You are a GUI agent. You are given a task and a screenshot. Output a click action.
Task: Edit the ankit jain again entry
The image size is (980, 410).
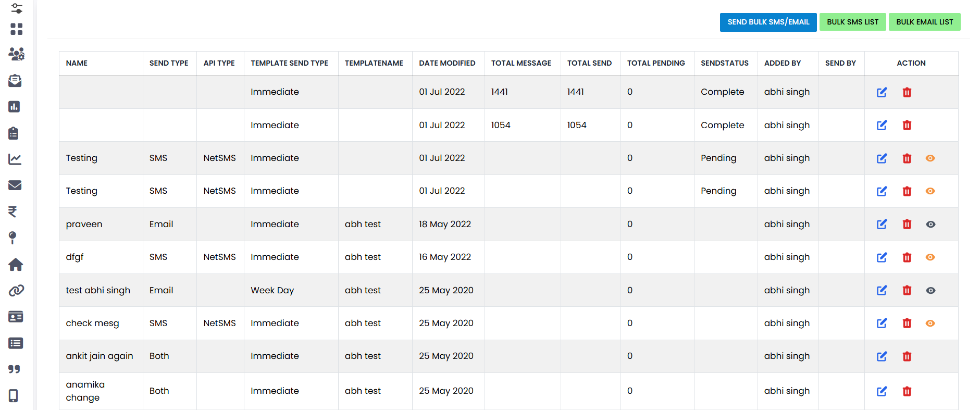click(882, 356)
